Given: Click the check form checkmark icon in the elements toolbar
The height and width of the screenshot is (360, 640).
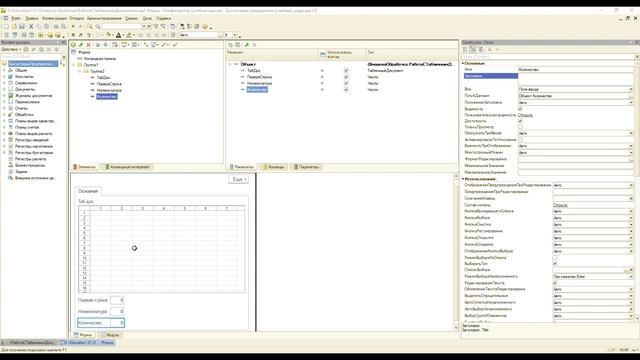Looking at the screenshot, I should pos(175,45).
